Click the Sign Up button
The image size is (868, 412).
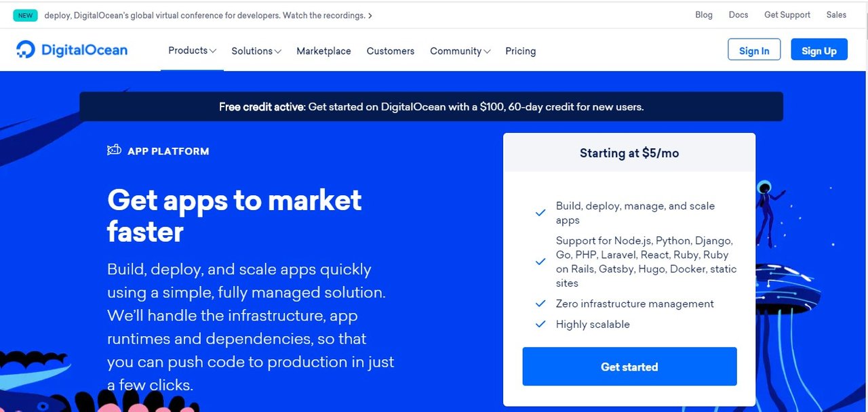(819, 50)
